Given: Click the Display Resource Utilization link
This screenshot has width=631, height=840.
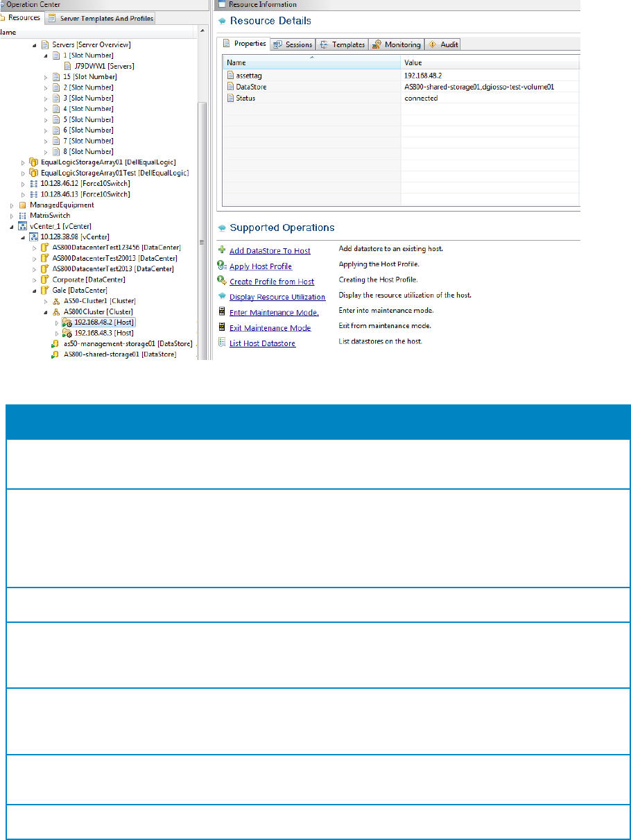Looking at the screenshot, I should [x=277, y=297].
